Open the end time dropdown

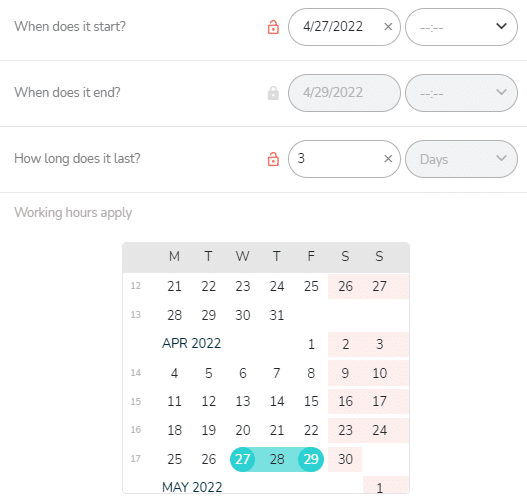[x=461, y=93]
